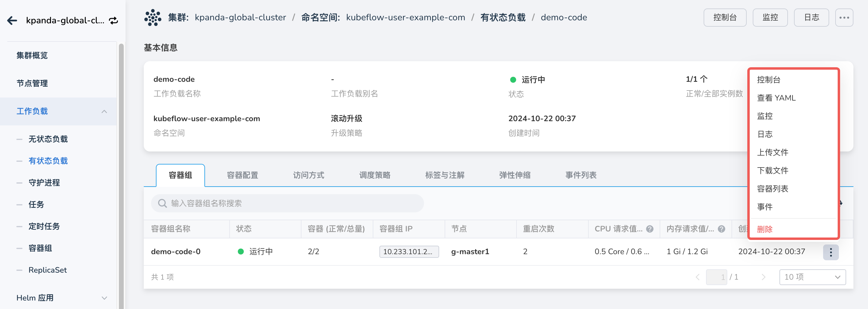Click the 内存请求值 help question mark
The width and height of the screenshot is (868, 309).
722,229
